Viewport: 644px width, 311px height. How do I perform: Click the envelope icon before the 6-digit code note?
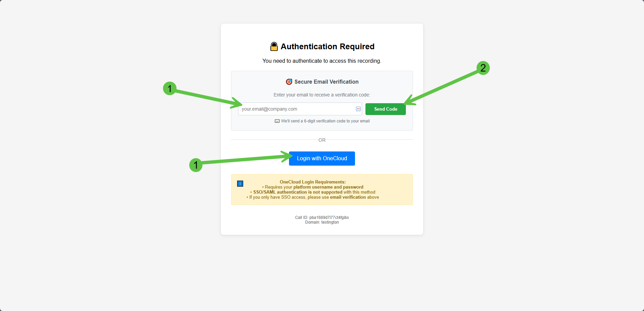(x=277, y=121)
